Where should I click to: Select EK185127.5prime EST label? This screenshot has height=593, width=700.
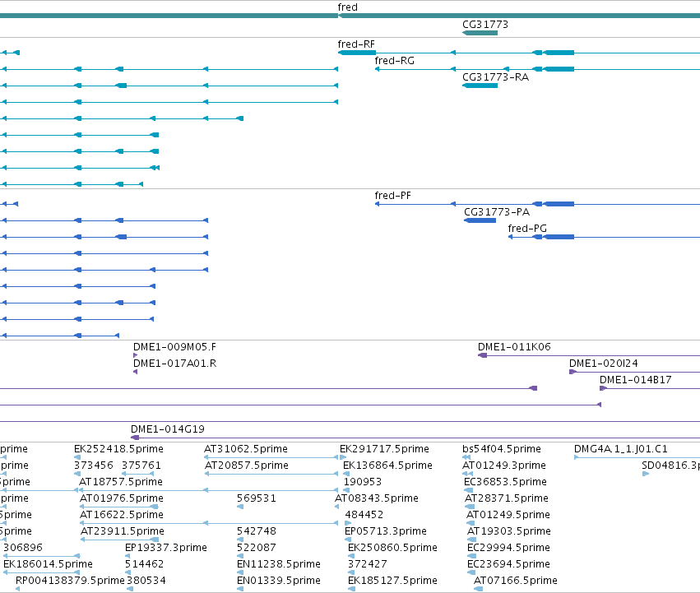(392, 581)
